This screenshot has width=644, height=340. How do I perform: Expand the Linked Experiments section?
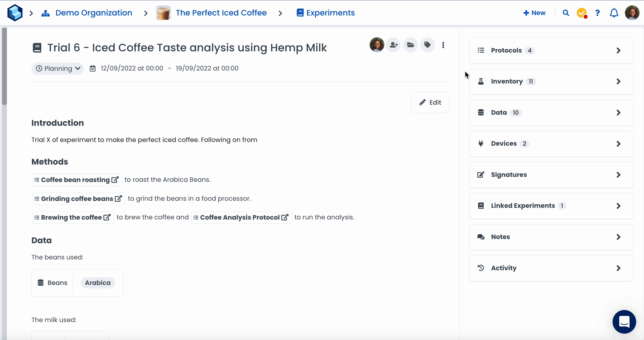click(551, 206)
